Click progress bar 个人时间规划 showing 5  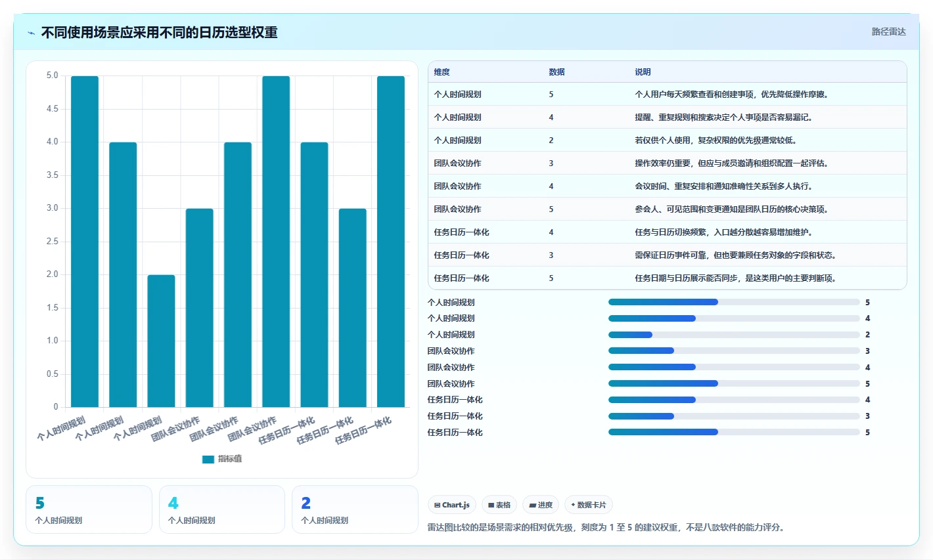pos(734,302)
